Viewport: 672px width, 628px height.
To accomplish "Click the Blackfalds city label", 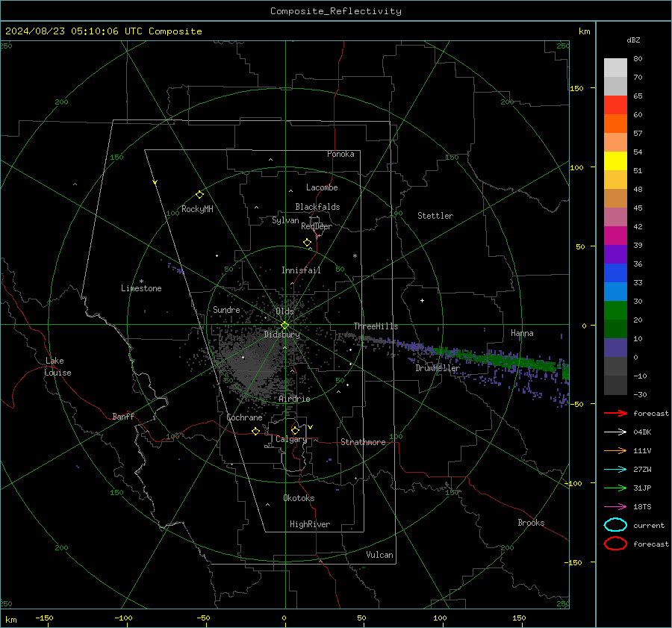I will pos(317,207).
